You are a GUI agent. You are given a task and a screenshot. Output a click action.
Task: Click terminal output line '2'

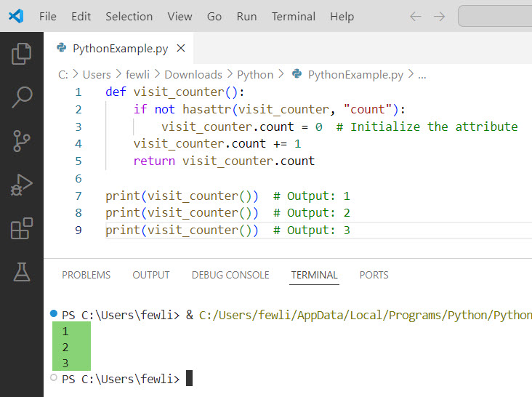pyautogui.click(x=65, y=347)
